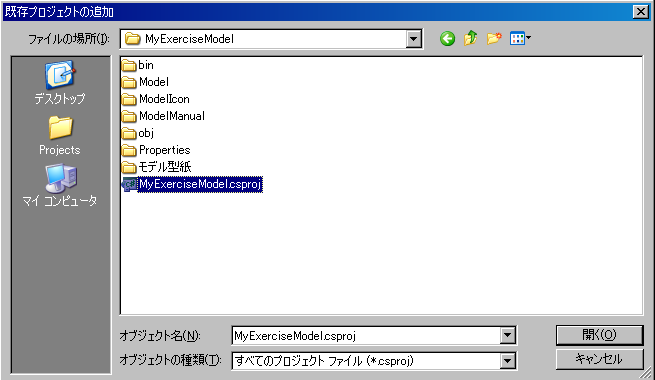The height and width of the screenshot is (380, 655).
Task: Expand the オブジェクトの種類 dropdown arrow
Action: coord(508,361)
